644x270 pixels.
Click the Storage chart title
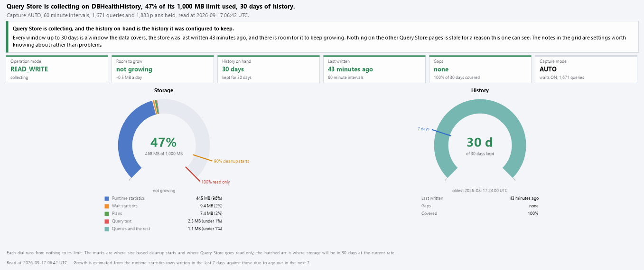(x=164, y=90)
